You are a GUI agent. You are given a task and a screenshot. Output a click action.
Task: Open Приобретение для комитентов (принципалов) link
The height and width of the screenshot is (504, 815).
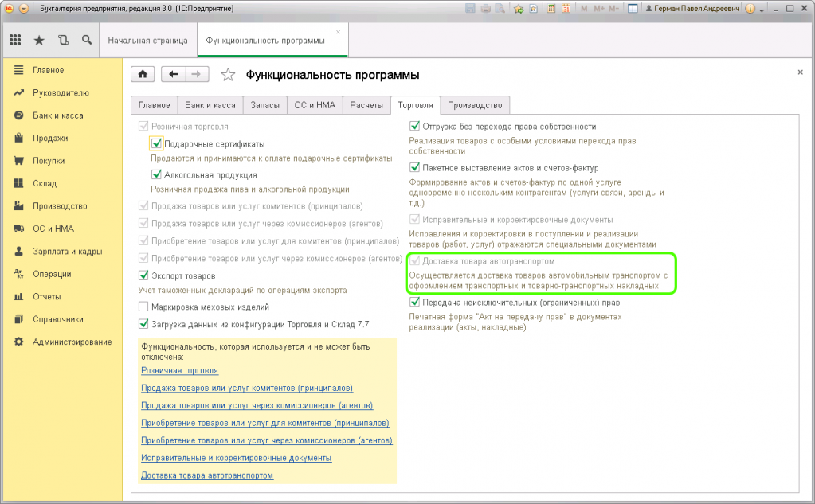(265, 423)
